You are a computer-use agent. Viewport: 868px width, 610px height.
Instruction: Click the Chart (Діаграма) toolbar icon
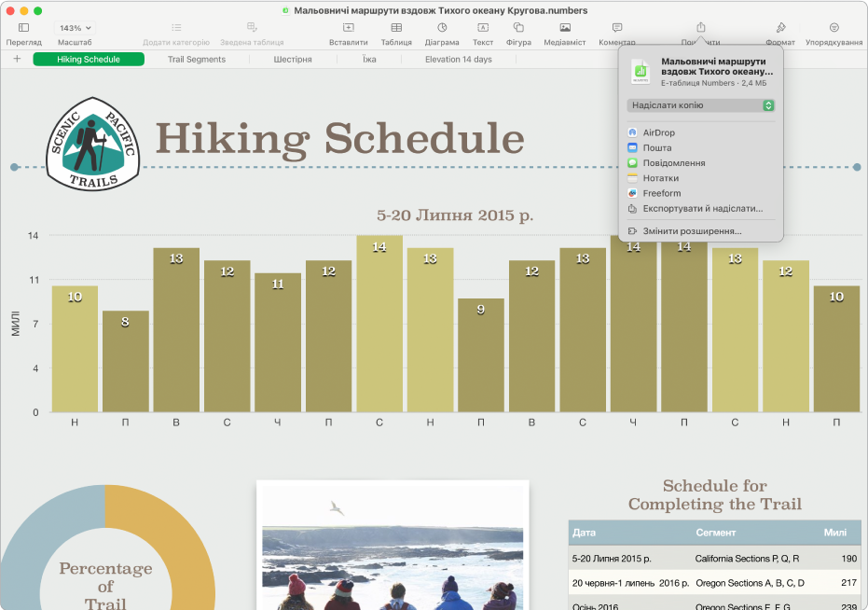(442, 27)
